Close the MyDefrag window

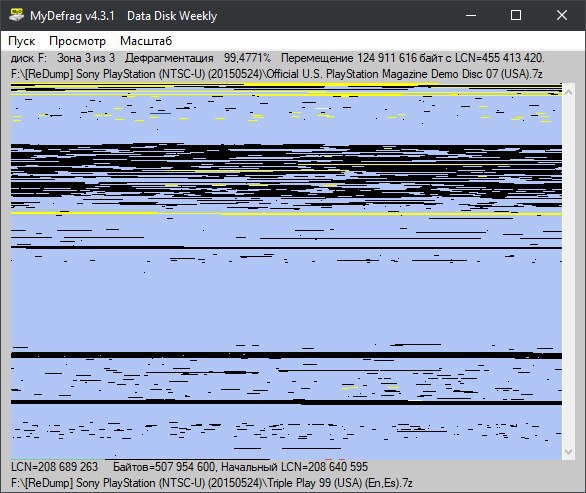tap(562, 15)
